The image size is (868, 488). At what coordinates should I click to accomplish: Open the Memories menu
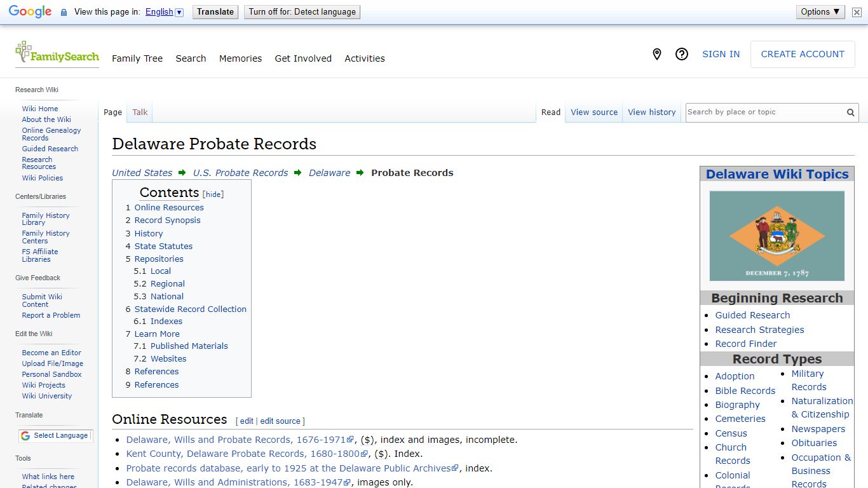(240, 58)
